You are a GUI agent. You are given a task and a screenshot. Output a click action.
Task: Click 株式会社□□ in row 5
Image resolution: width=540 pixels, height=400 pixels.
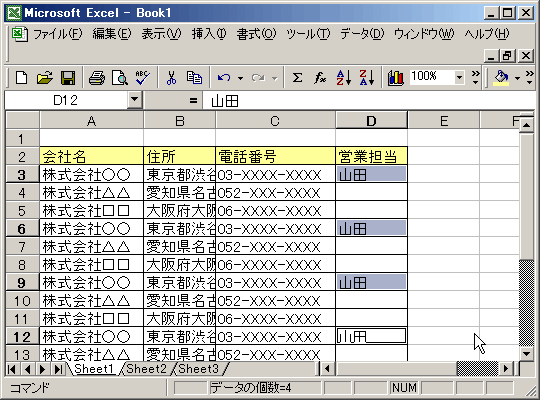tap(92, 211)
